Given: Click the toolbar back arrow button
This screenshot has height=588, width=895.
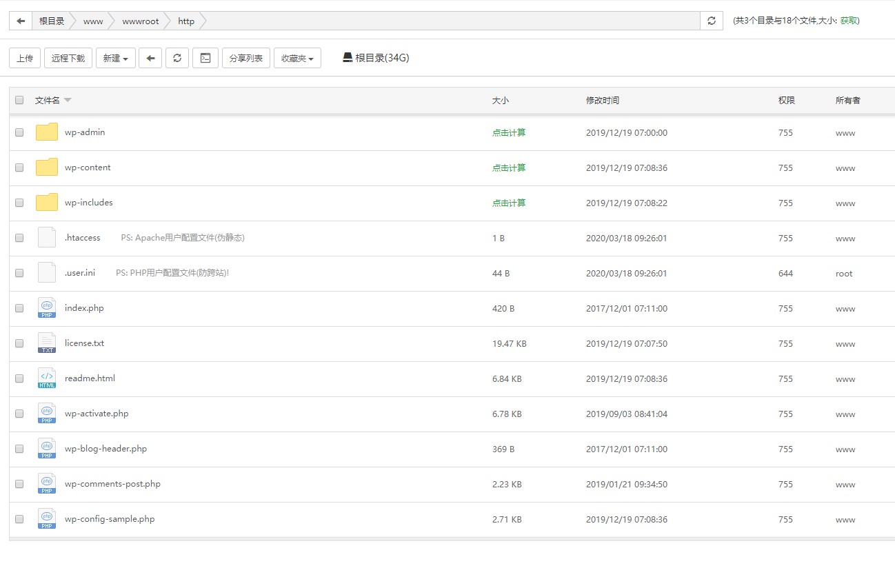Looking at the screenshot, I should (150, 58).
